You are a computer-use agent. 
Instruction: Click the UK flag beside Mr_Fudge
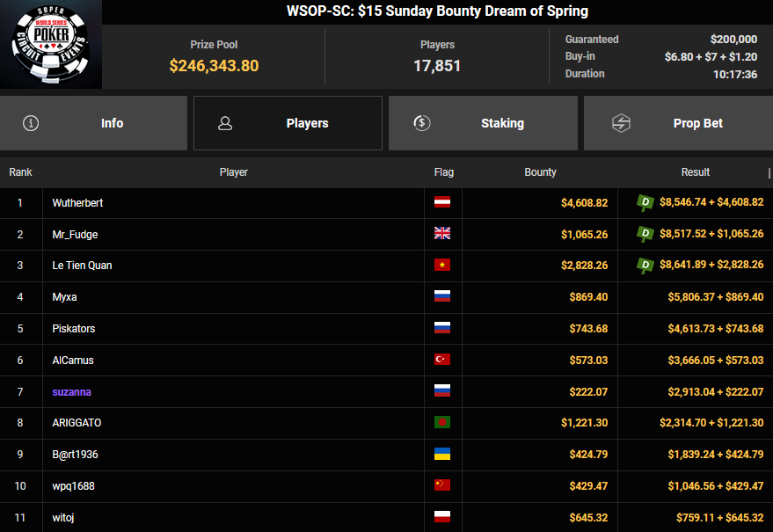point(442,234)
